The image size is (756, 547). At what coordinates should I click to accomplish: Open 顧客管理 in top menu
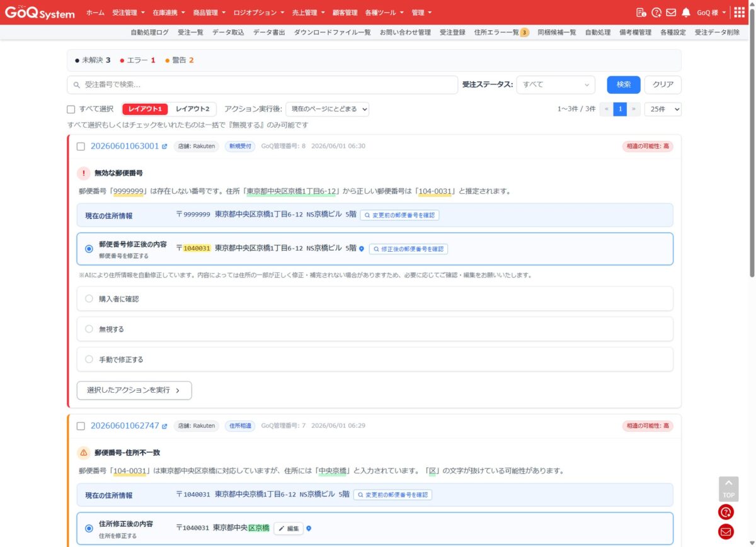pos(345,13)
